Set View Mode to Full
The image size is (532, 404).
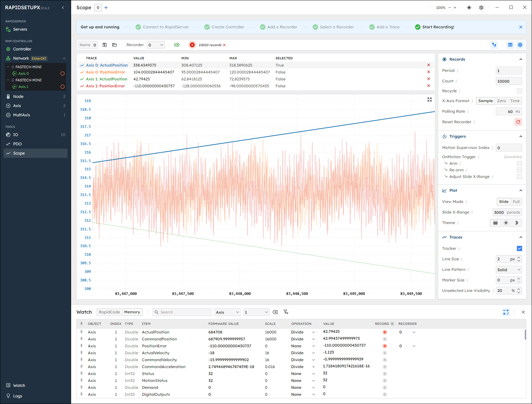tap(516, 202)
